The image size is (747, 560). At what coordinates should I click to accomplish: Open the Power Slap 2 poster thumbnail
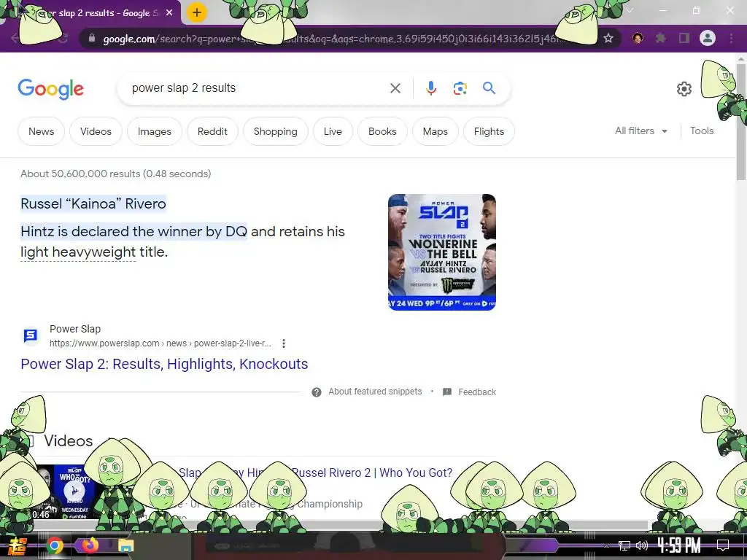(441, 252)
